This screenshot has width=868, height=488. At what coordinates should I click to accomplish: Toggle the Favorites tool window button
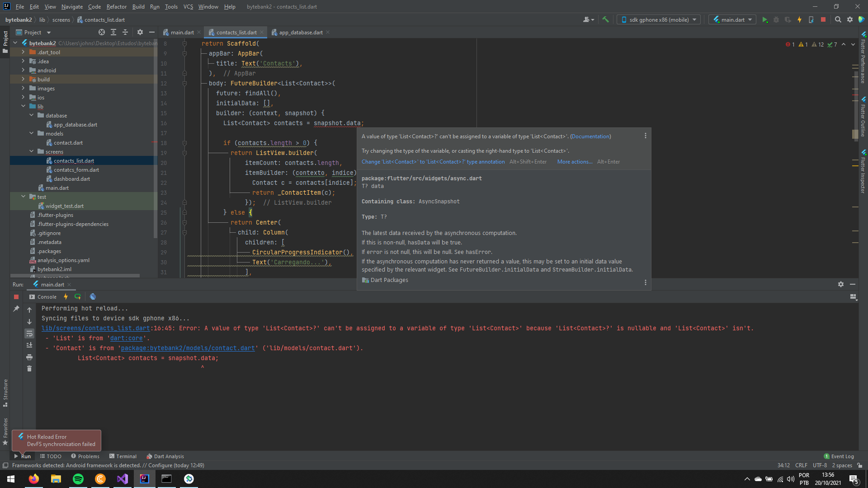click(x=5, y=432)
